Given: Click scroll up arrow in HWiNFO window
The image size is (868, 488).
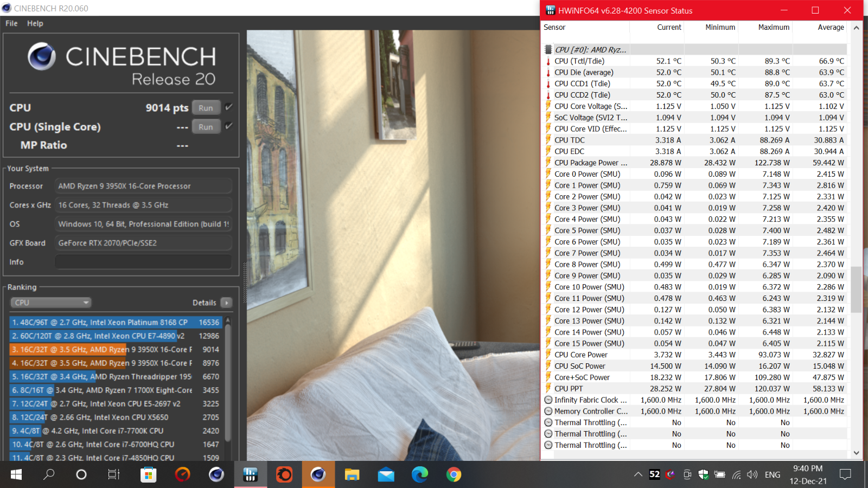Looking at the screenshot, I should [x=856, y=28].
